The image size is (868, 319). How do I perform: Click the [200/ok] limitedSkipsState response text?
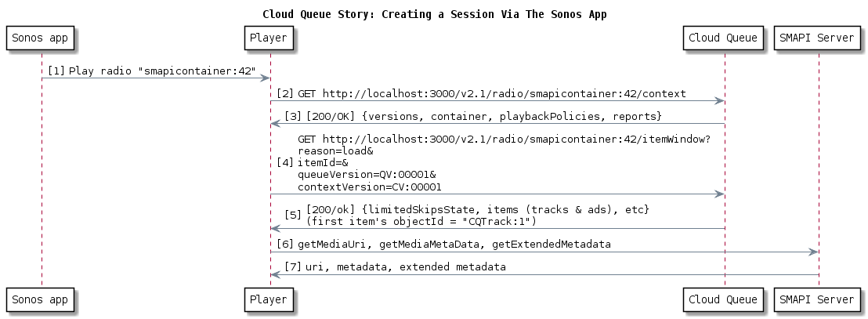click(x=476, y=210)
